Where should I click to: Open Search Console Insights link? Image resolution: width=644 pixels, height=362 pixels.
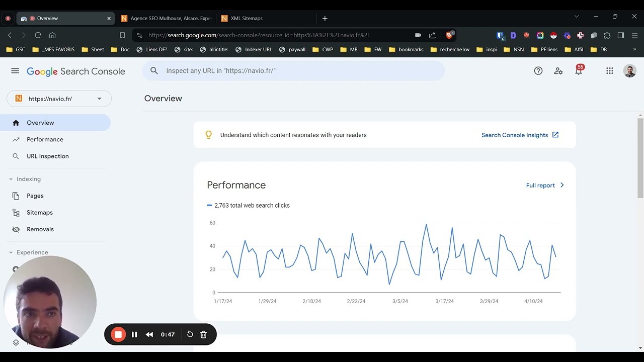click(520, 135)
